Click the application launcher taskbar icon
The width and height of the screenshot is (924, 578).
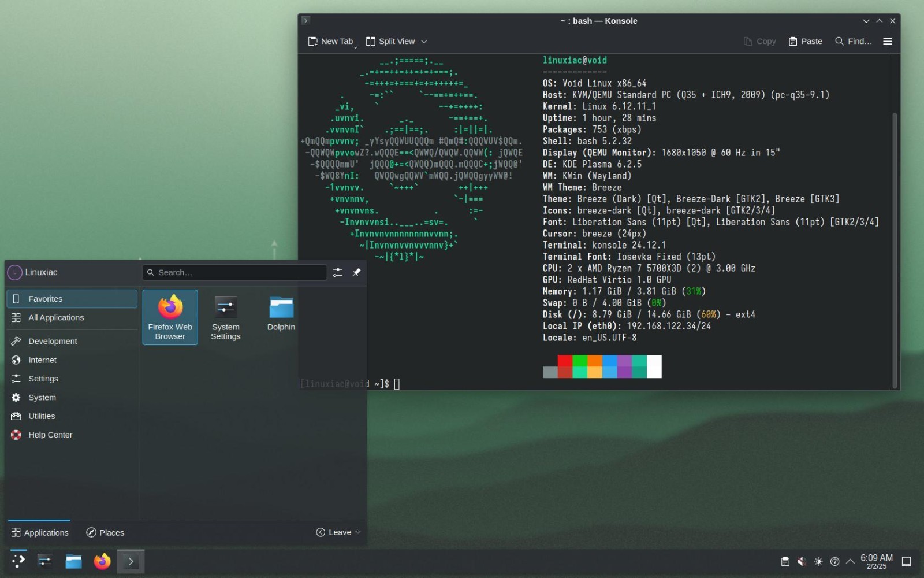coord(18,561)
